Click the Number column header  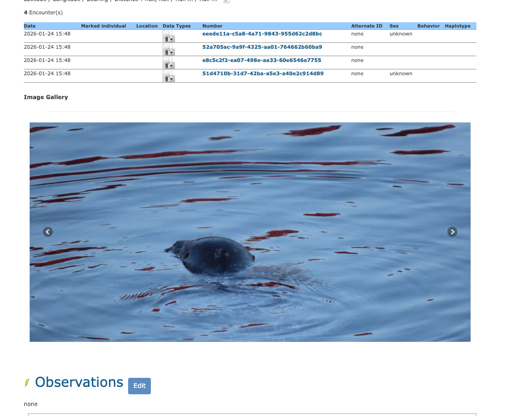(212, 26)
